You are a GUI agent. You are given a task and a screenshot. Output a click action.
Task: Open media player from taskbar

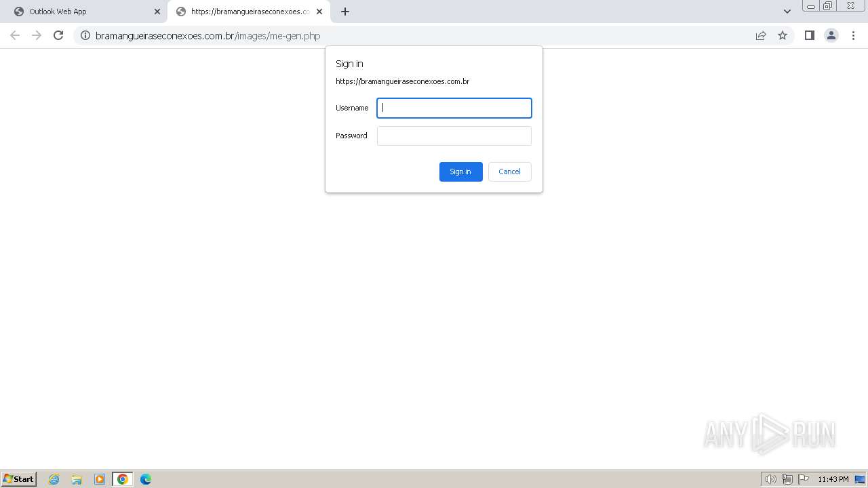tap(100, 479)
